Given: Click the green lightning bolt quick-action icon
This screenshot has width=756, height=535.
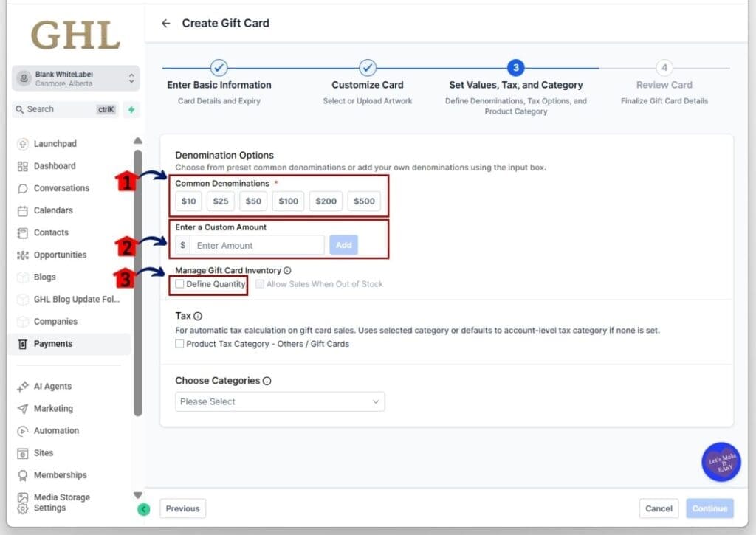Looking at the screenshot, I should tap(131, 109).
